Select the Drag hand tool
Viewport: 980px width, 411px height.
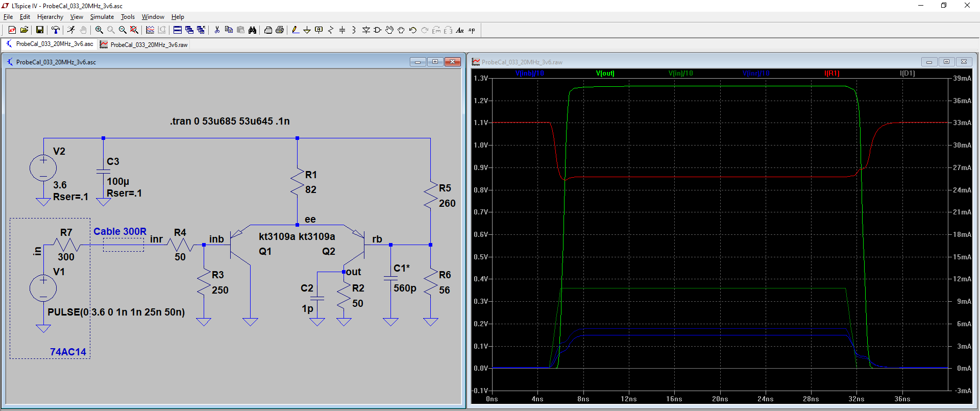pyautogui.click(x=401, y=30)
